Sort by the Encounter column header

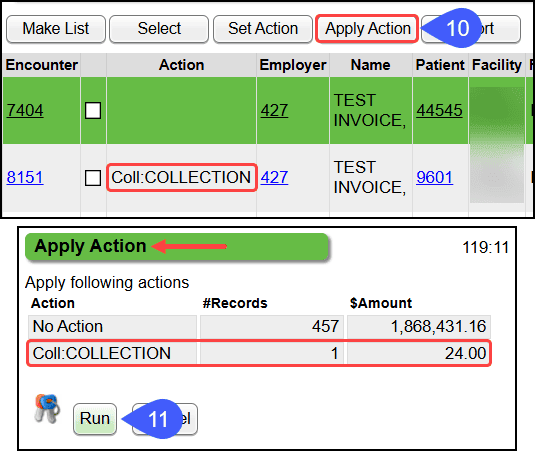click(x=42, y=65)
